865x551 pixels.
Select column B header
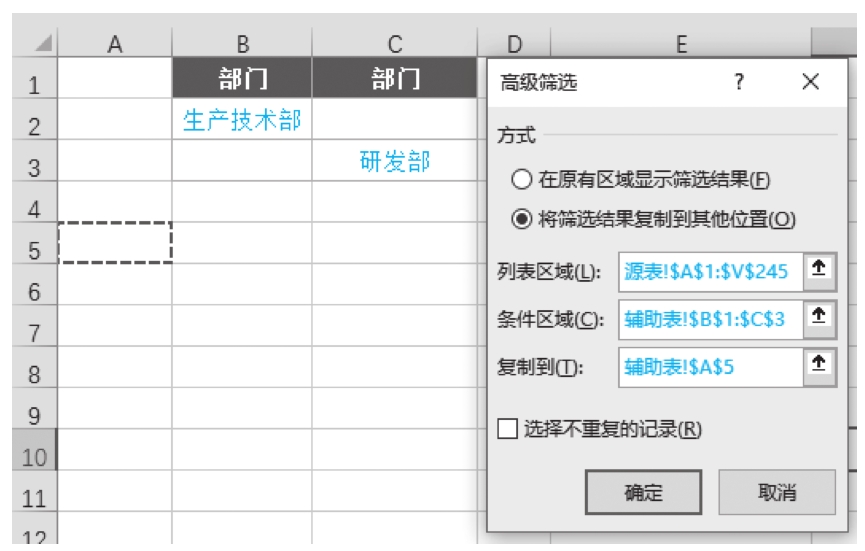pyautogui.click(x=242, y=43)
